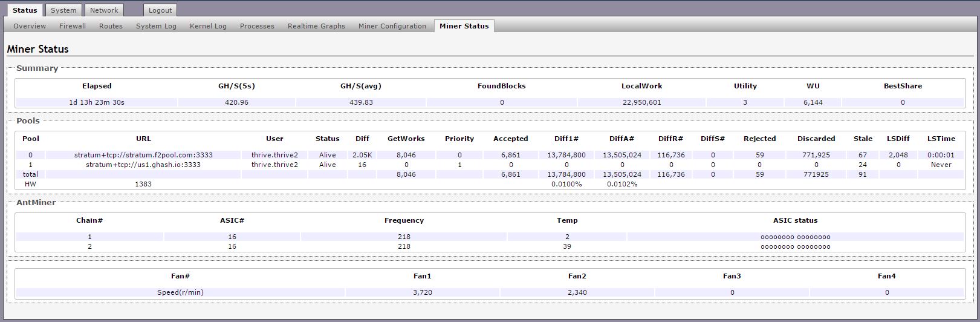Click the Speed(r/min) row label
The image size is (980, 322).
click(180, 292)
